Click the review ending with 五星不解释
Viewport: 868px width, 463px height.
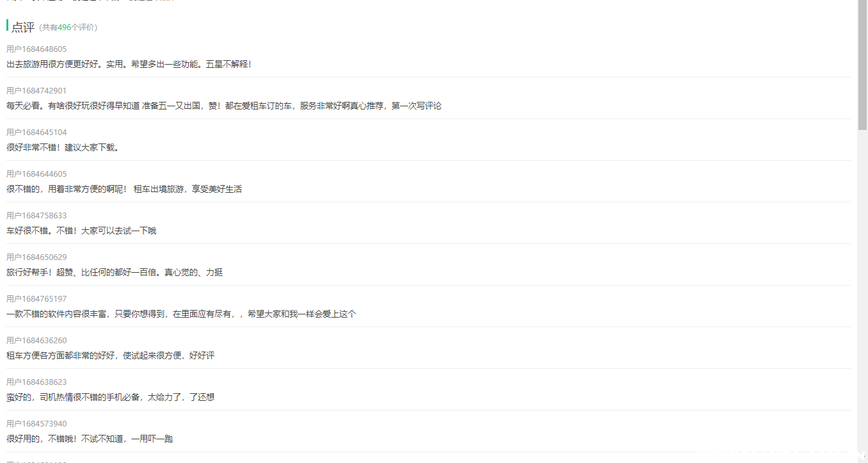[129, 64]
